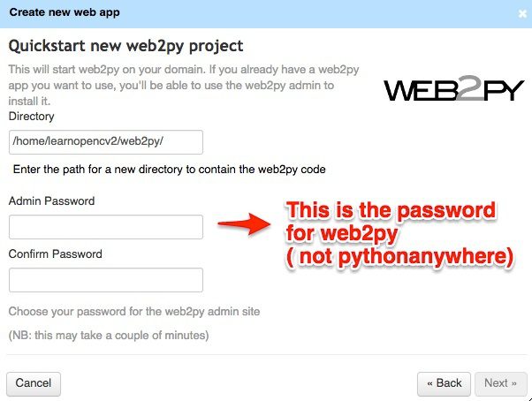Click the Directory label
This screenshot has height=401, width=532.
click(31, 117)
